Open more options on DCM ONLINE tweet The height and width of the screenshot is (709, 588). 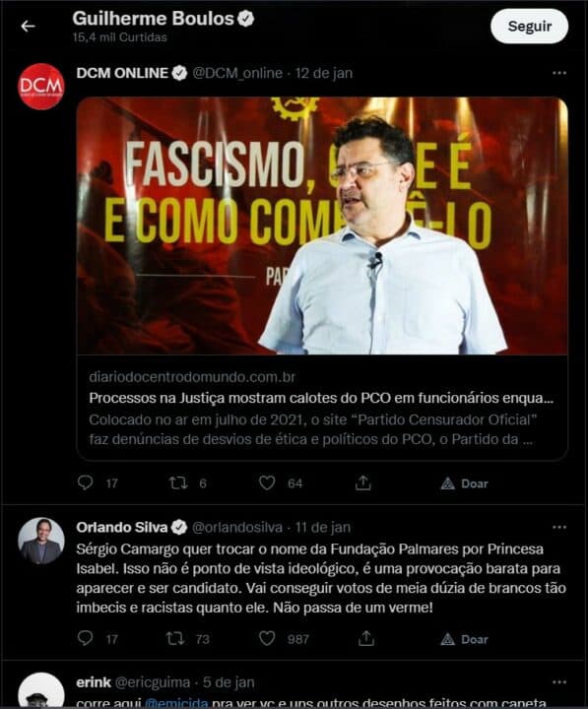point(559,73)
